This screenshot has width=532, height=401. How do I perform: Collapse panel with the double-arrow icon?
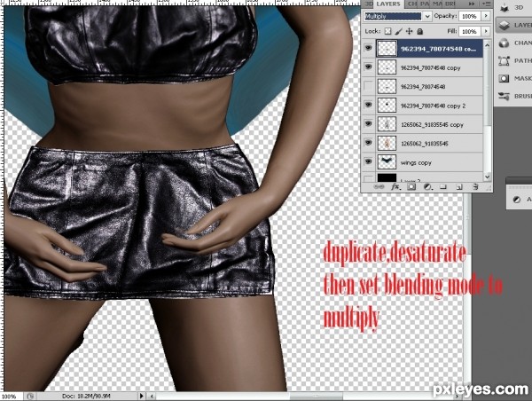click(472, 4)
